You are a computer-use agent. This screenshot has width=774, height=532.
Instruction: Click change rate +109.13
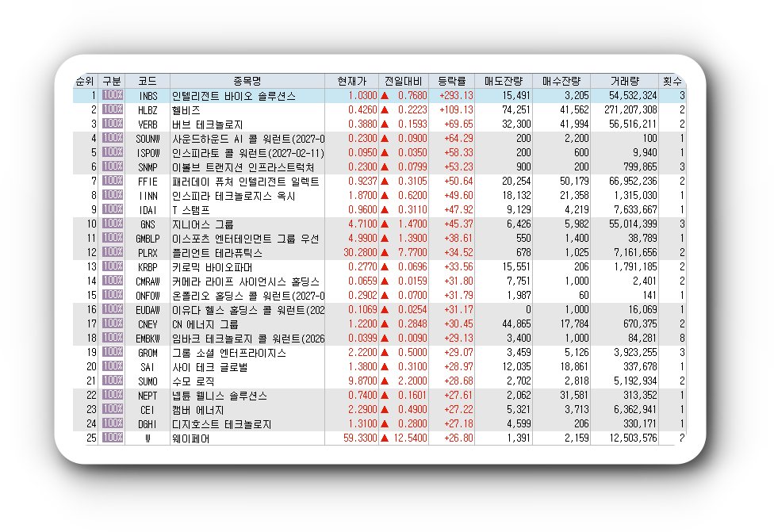[456, 110]
